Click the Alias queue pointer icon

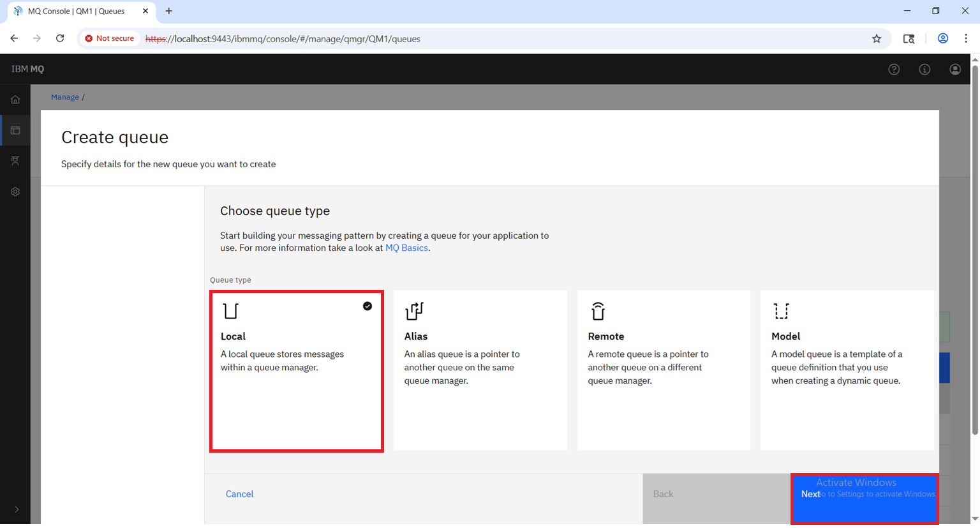click(x=414, y=311)
